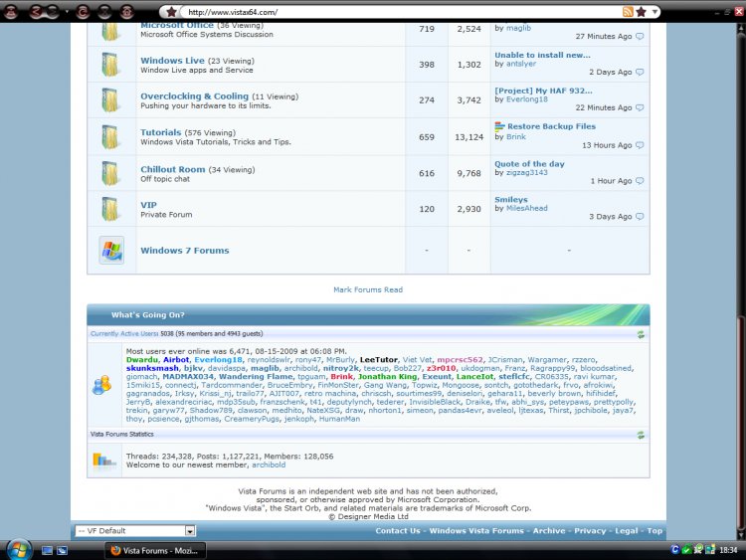
Task: Go to last post icon for VIP row
Action: click(640, 217)
